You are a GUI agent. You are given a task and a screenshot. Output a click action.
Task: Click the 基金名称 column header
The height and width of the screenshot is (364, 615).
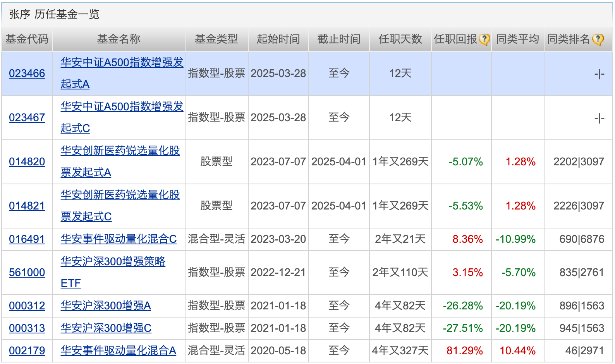point(119,39)
